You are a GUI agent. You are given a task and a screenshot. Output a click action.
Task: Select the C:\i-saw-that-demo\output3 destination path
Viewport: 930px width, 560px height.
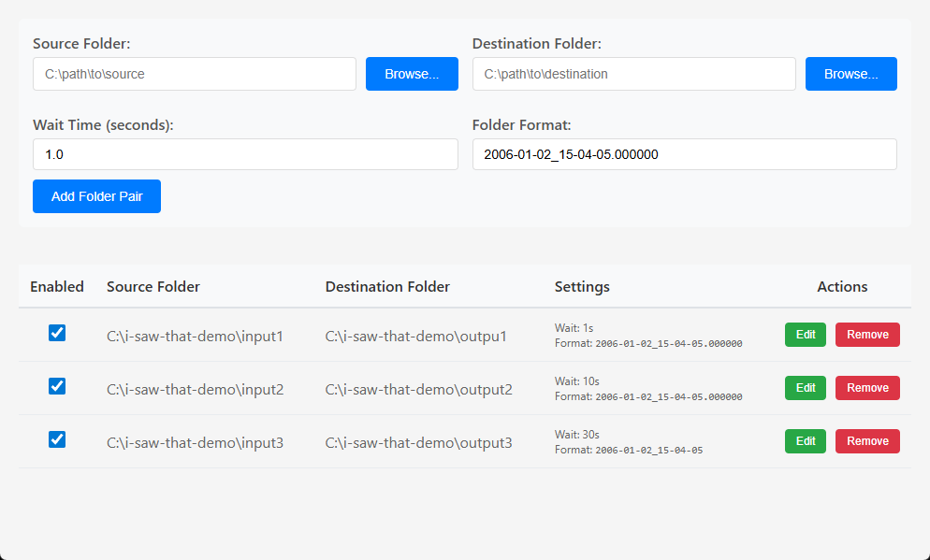pos(418,442)
